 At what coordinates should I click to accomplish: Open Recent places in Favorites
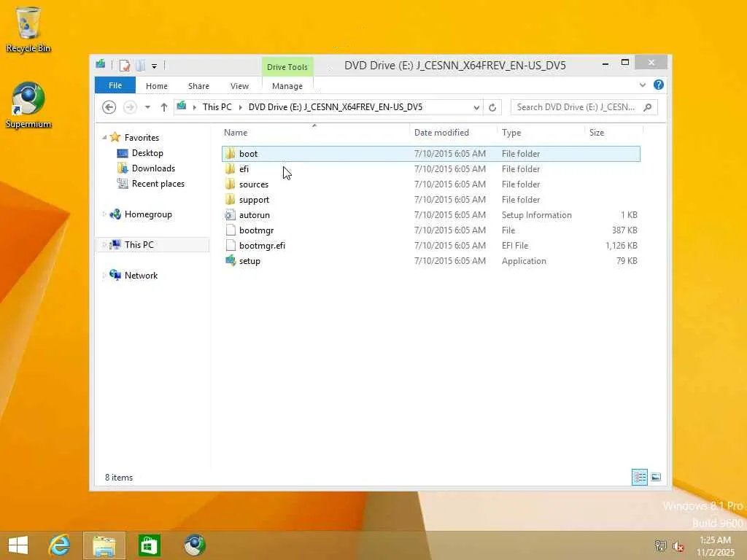pyautogui.click(x=158, y=183)
